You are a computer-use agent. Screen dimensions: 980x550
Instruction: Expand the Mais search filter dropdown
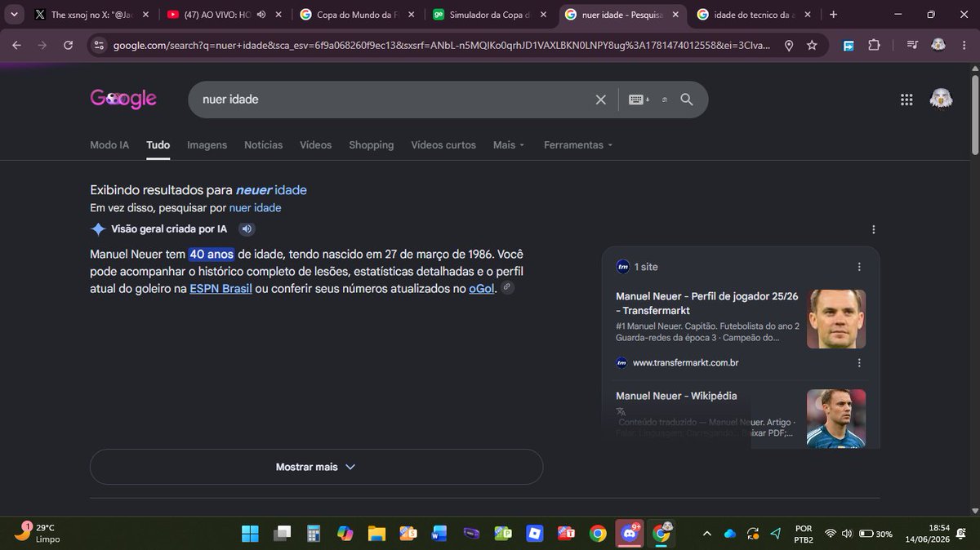tap(509, 144)
